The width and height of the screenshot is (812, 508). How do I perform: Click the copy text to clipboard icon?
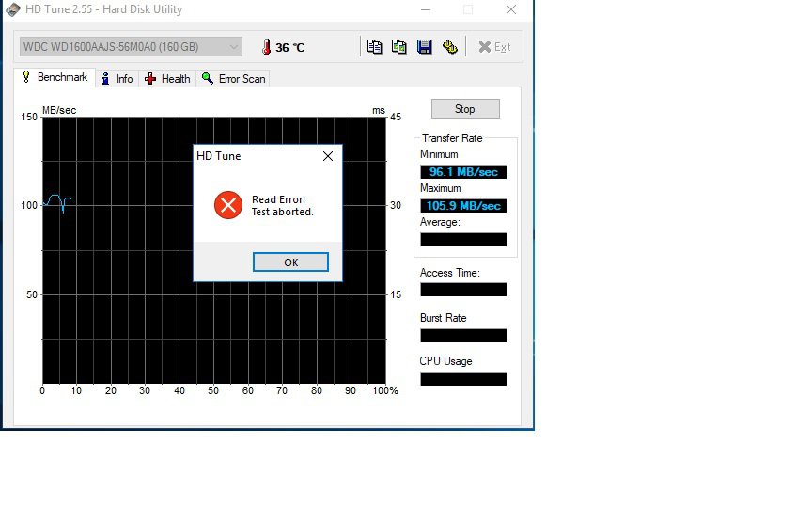point(374,47)
